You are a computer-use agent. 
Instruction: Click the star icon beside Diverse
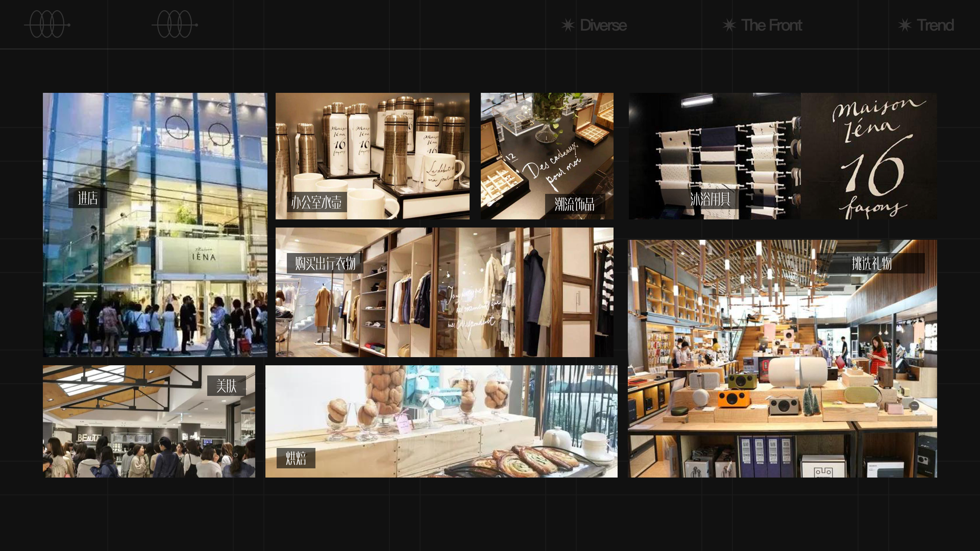click(568, 25)
